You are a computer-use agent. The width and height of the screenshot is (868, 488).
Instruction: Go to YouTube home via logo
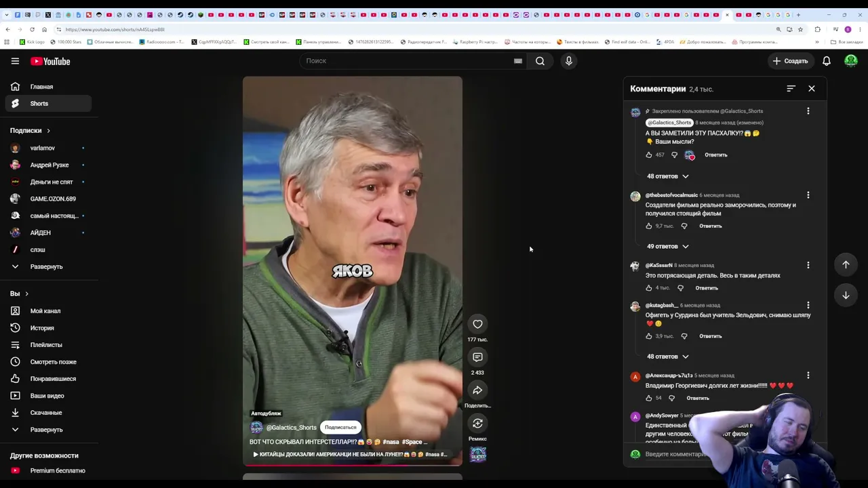click(50, 61)
